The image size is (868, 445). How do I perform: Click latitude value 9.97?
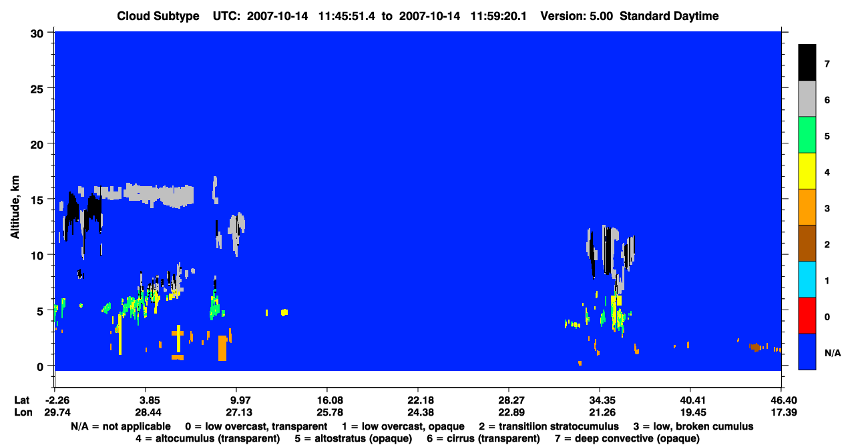tap(236, 400)
